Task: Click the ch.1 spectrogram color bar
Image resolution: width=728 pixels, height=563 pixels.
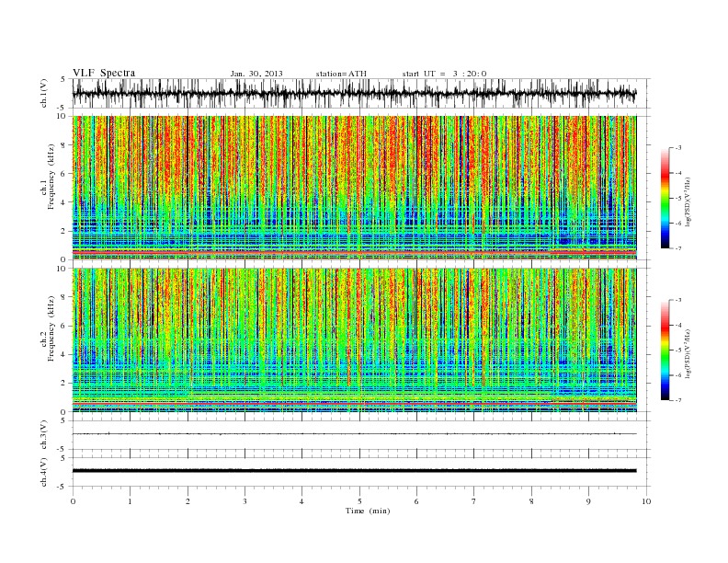Action: coord(665,199)
